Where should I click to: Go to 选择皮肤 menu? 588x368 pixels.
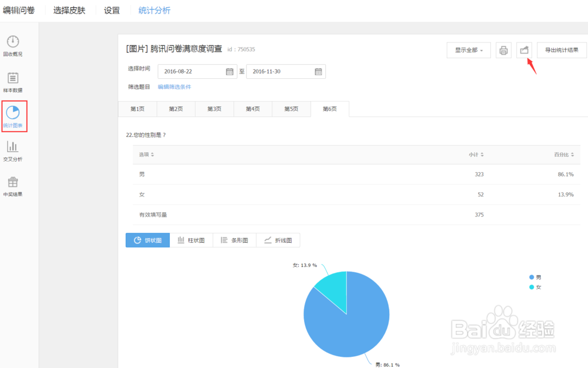coord(69,11)
